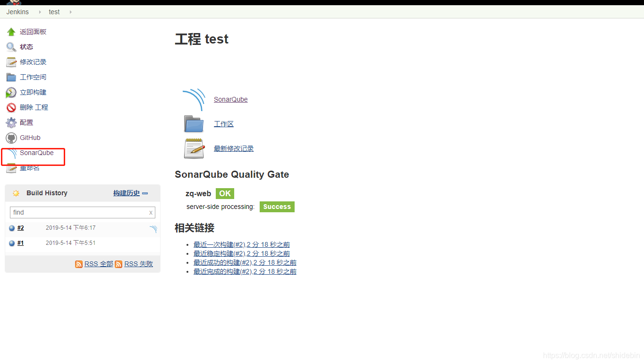
Task: Click the large notepad 最新修改记录 icon
Action: point(194,148)
